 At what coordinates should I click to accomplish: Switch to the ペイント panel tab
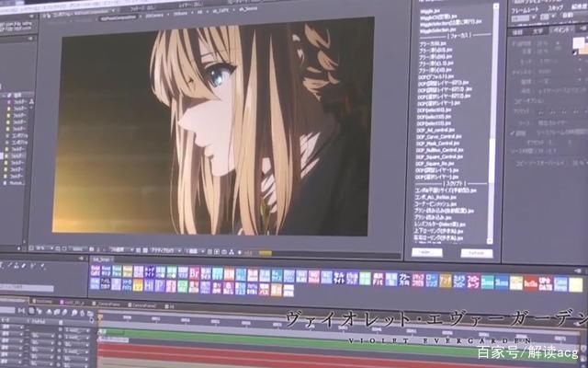point(562,30)
